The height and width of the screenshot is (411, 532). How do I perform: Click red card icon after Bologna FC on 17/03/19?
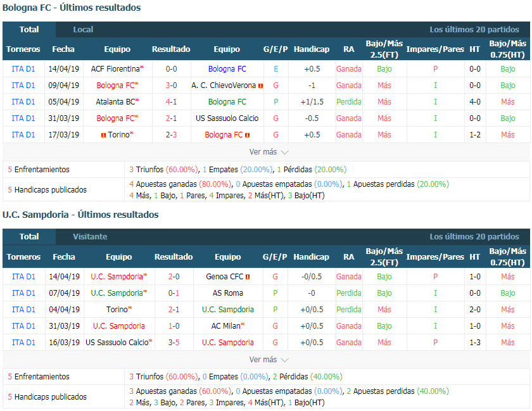click(248, 135)
